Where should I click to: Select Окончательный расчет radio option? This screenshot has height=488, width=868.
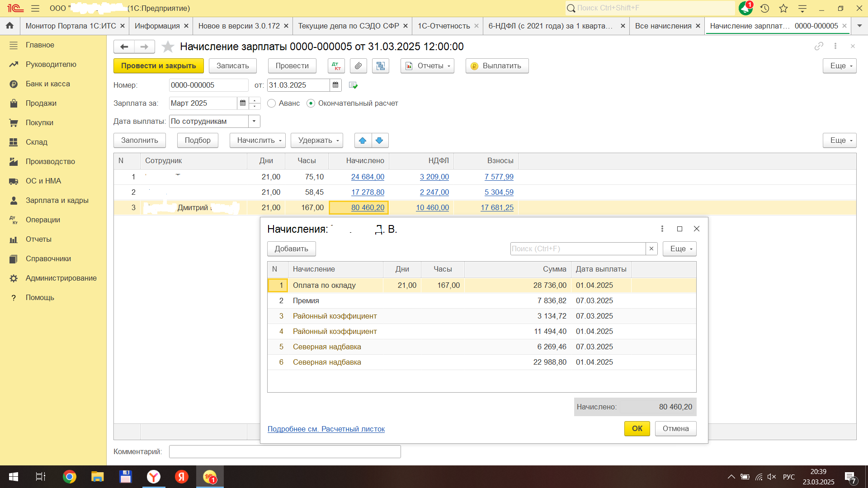pos(311,103)
